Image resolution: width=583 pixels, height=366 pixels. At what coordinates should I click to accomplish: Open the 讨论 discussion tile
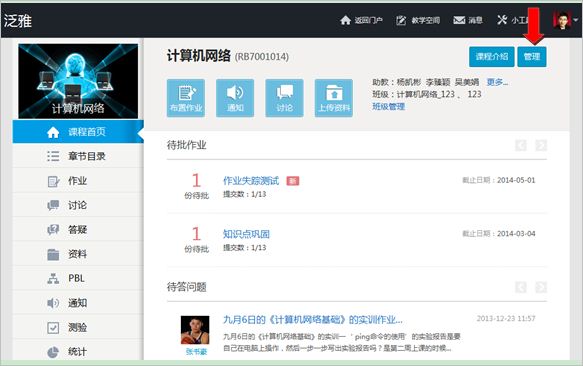click(x=284, y=98)
